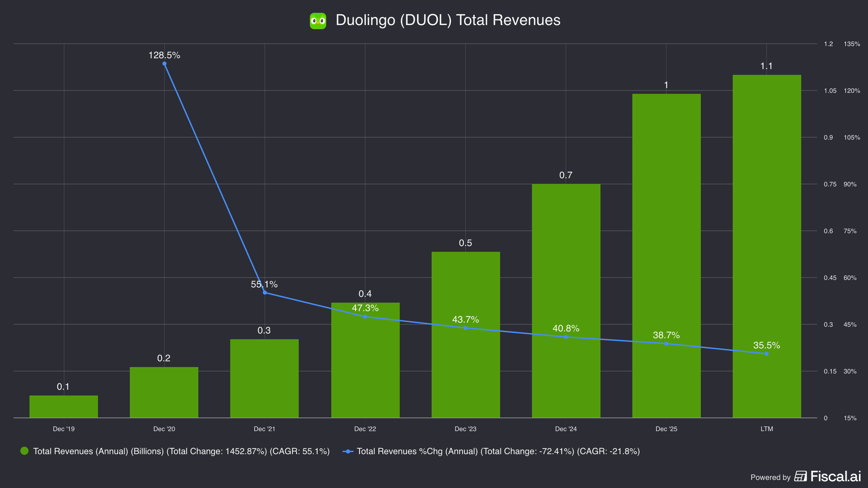Click the Dec '19 axis label
Screen dimensions: 868x488
pos(64,429)
